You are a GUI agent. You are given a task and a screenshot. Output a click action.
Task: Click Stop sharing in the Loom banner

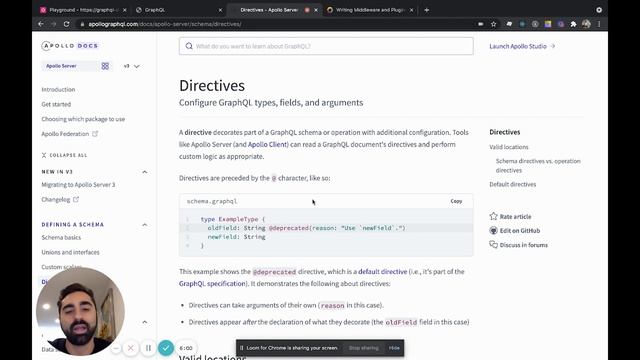(363, 348)
